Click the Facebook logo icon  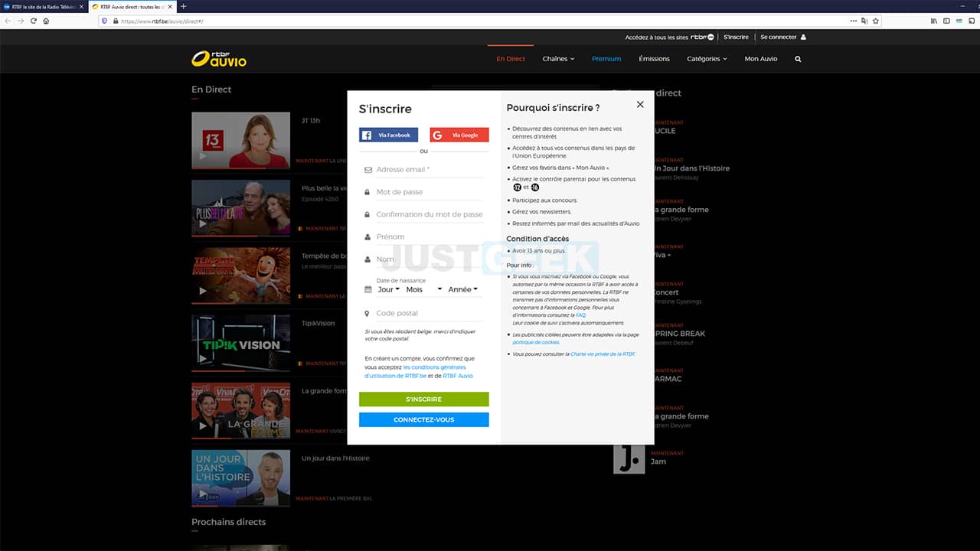367,135
